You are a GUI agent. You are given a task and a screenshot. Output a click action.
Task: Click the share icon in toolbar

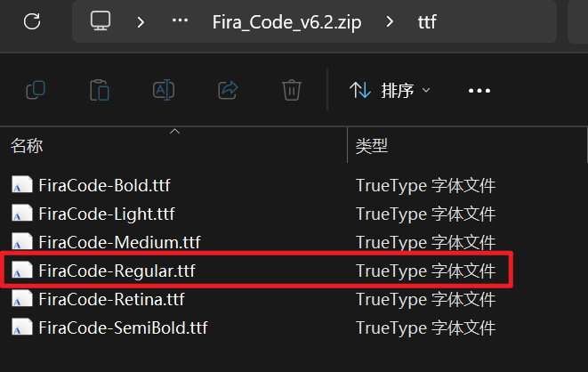tap(228, 90)
